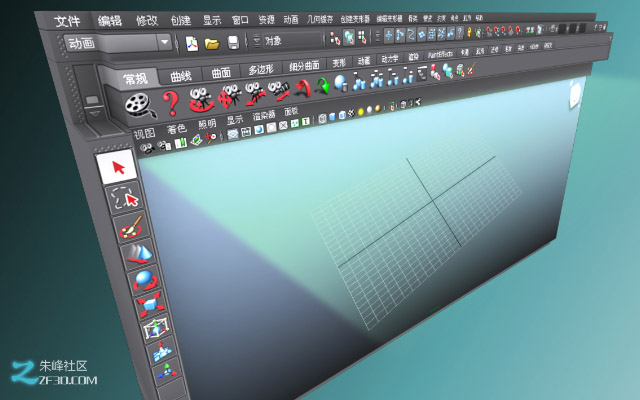
Task: Open the 显示 menu in top menu bar
Action: [x=212, y=20]
